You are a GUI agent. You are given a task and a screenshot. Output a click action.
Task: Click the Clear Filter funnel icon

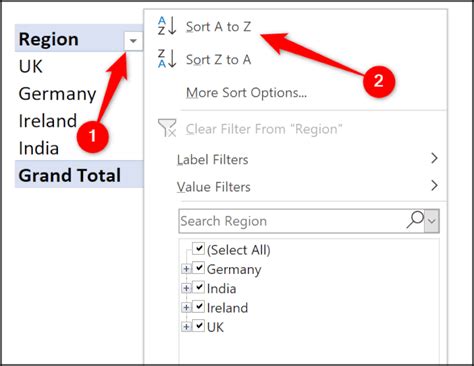[x=167, y=128]
